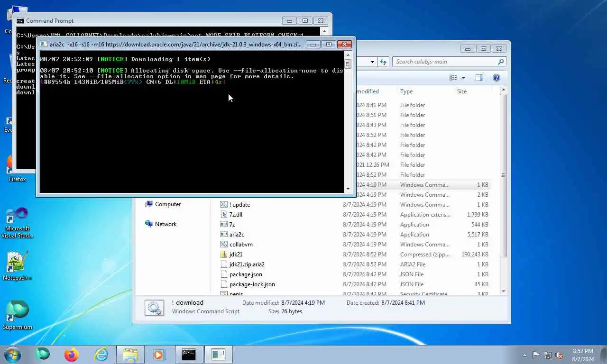Click the Notepad++ desktop shortcut

17,266
